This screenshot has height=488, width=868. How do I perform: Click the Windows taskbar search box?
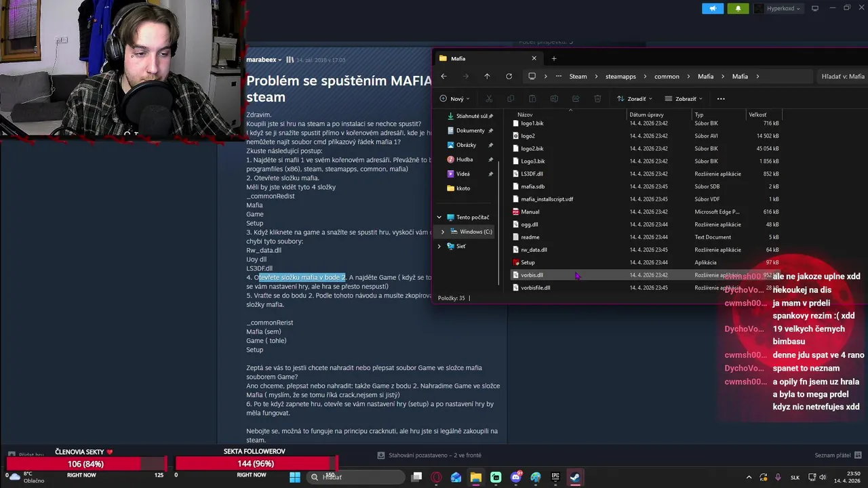357,477
